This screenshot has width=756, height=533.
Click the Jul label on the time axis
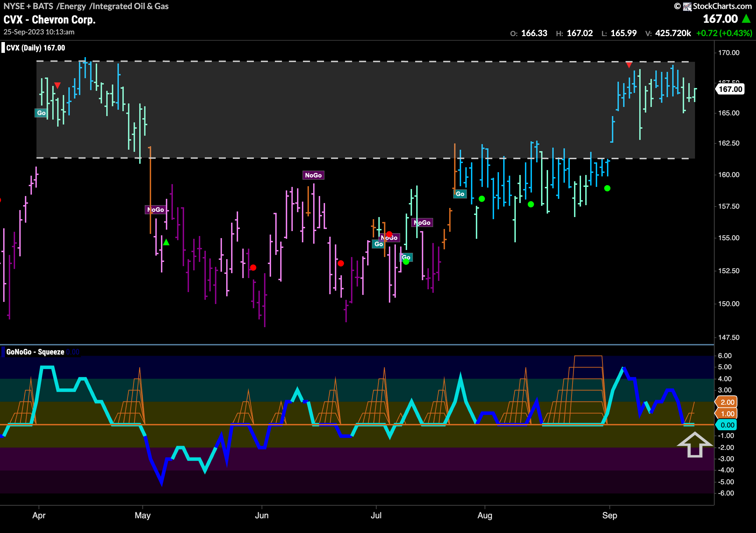pos(376,515)
